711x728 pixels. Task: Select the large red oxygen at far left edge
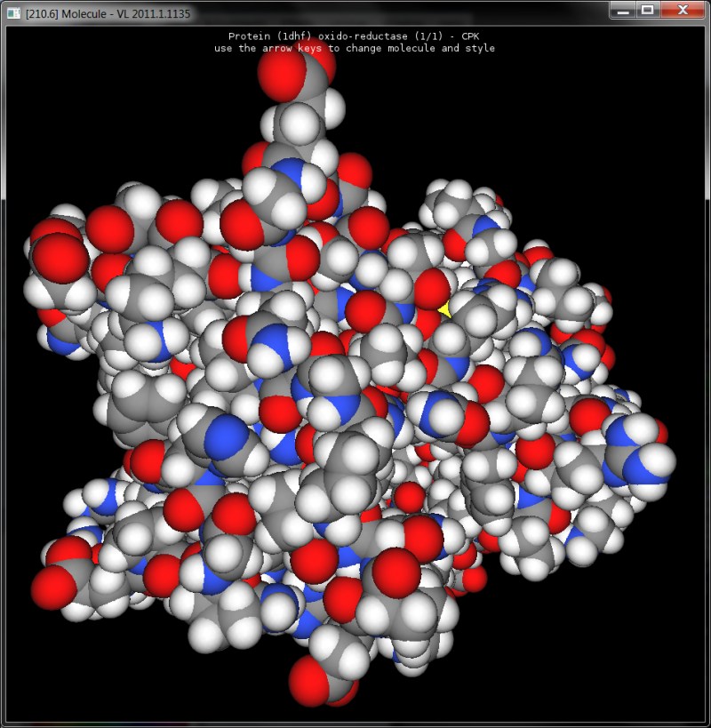click(60, 258)
